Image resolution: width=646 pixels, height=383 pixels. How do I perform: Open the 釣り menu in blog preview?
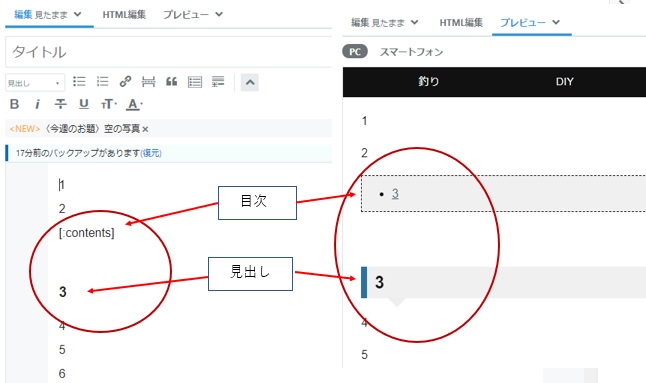(x=428, y=82)
